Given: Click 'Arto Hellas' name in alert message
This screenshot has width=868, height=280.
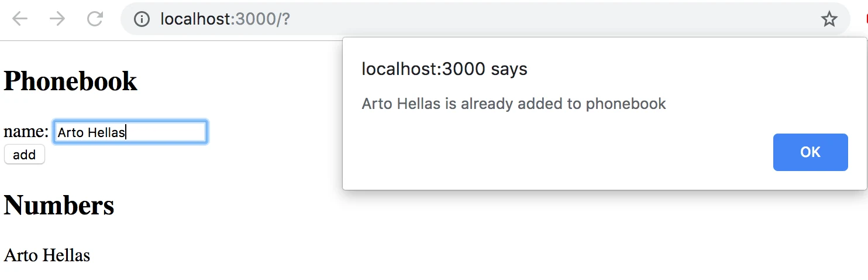Looking at the screenshot, I should click(401, 104).
